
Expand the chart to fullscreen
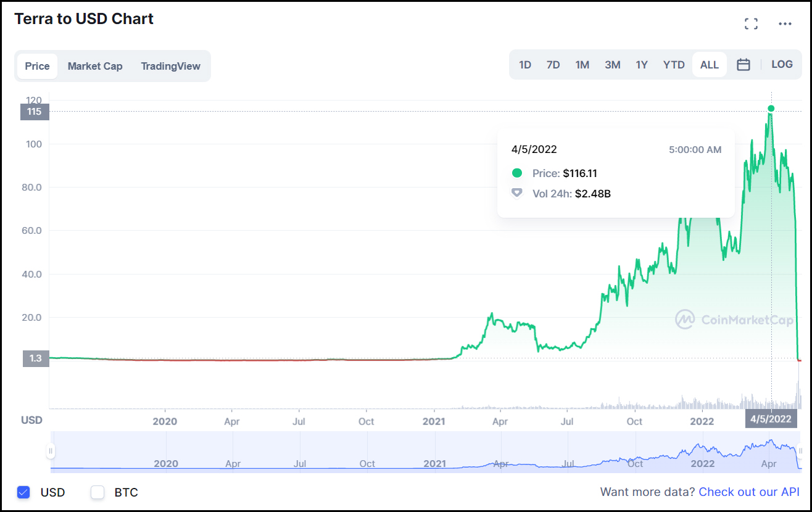point(751,23)
